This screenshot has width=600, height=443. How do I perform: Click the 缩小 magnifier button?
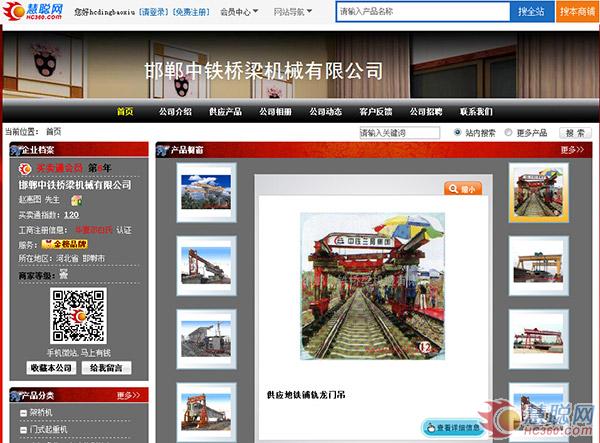click(x=463, y=189)
